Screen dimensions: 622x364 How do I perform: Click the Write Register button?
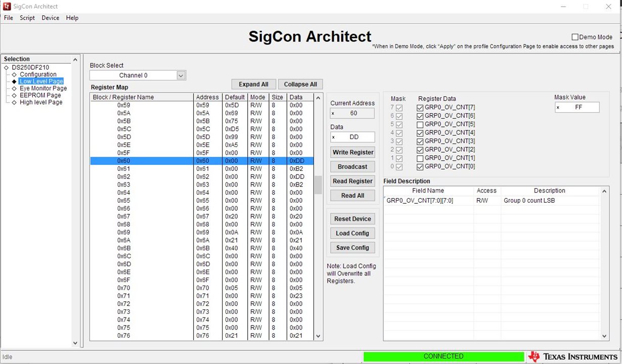(353, 152)
